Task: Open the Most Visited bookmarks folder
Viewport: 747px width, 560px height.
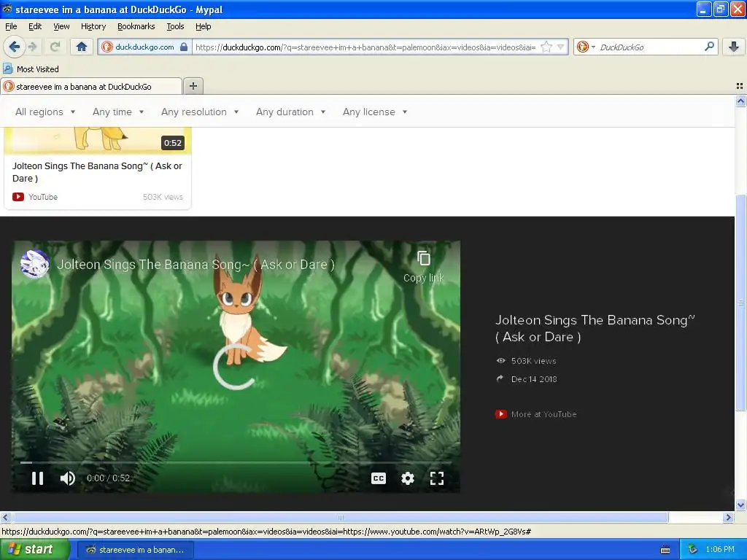Action: [x=31, y=69]
